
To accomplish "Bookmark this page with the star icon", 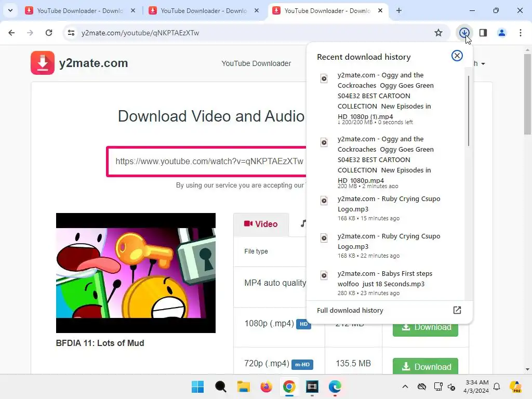I will pos(438,33).
